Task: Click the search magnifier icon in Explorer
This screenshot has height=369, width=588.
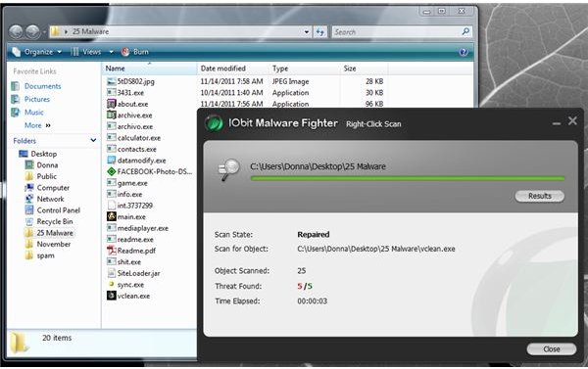Action: coord(465,31)
